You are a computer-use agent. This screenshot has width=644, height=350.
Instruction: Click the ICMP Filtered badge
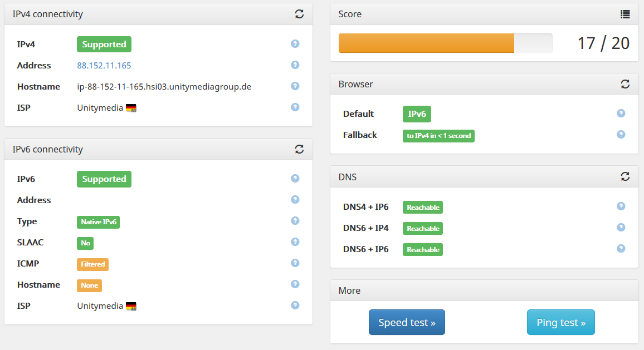[92, 264]
